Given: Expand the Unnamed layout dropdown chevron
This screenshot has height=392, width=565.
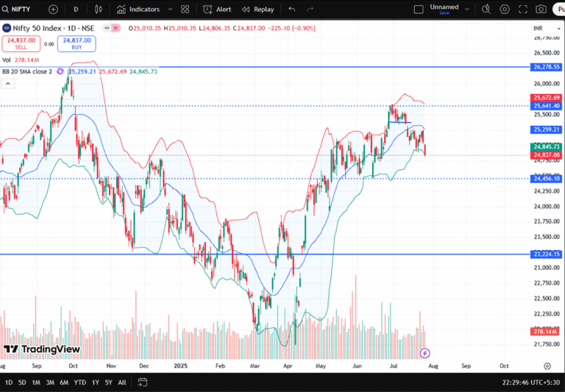Looking at the screenshot, I should click(x=467, y=10).
